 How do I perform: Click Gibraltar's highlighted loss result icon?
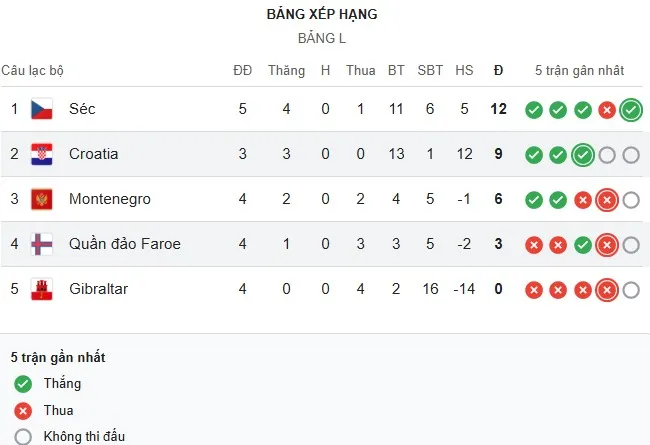[606, 290]
